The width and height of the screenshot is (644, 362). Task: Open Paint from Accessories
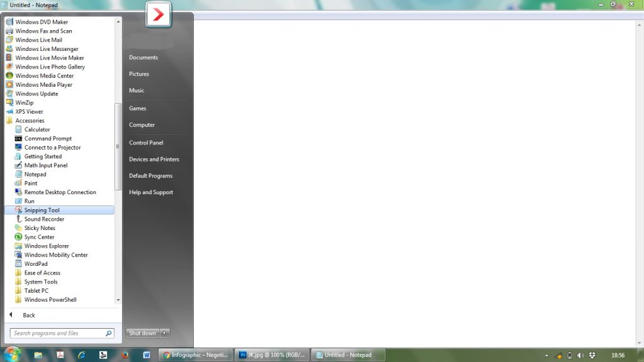30,183
